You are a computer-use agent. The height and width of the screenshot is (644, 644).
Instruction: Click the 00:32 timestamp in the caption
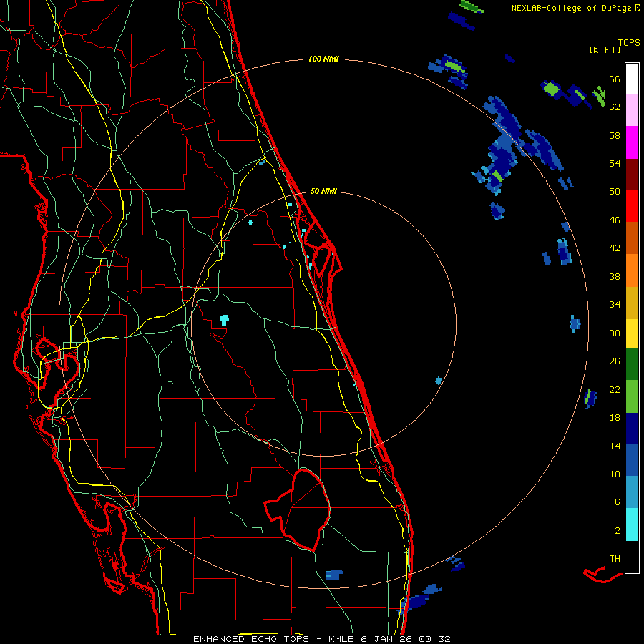[x=434, y=639]
